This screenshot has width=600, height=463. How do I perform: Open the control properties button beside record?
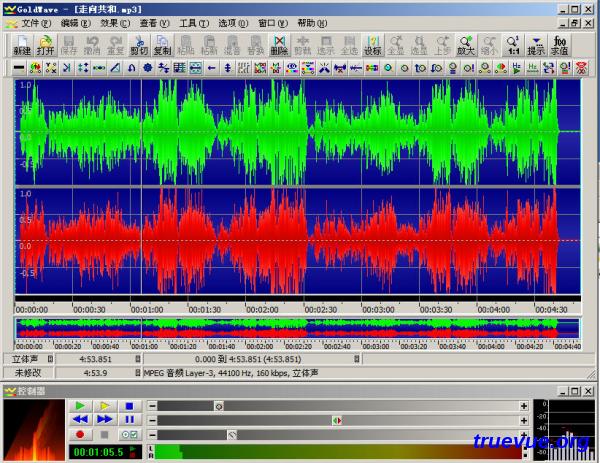coord(129,435)
